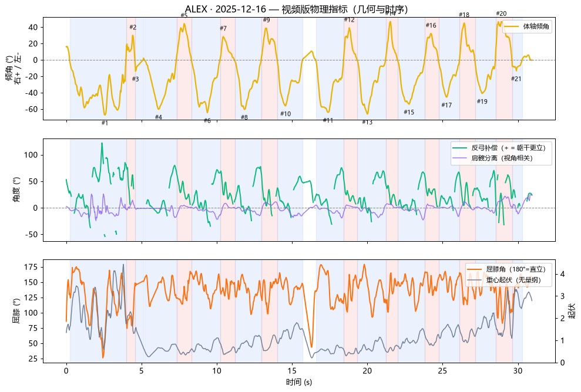This screenshot has width=581, height=392.
Task: Select the 肩髋分离 legend entry
Action: tap(492, 158)
